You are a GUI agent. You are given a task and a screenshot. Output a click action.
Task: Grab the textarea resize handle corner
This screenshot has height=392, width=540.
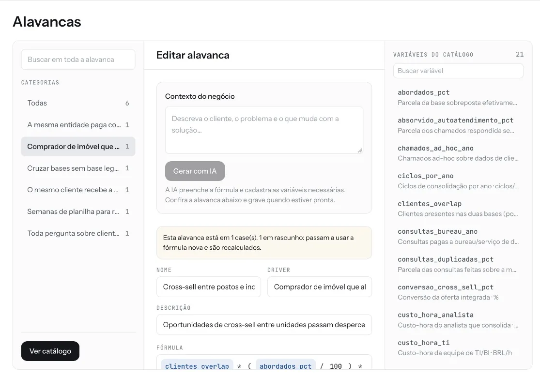(360, 151)
